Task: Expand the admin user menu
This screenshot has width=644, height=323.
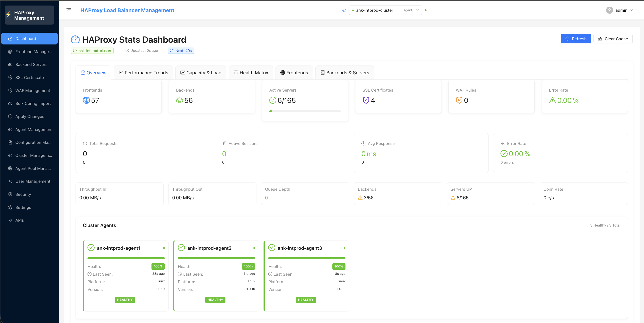Action: [619, 10]
